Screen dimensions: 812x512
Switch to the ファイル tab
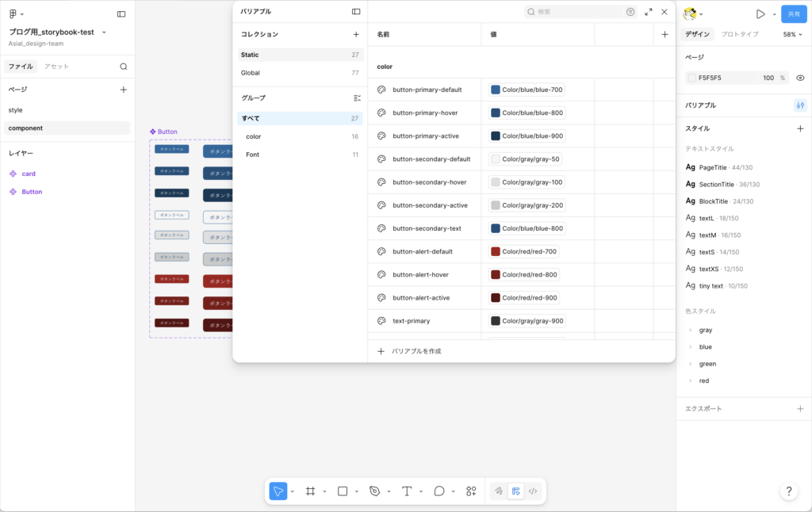pyautogui.click(x=21, y=67)
